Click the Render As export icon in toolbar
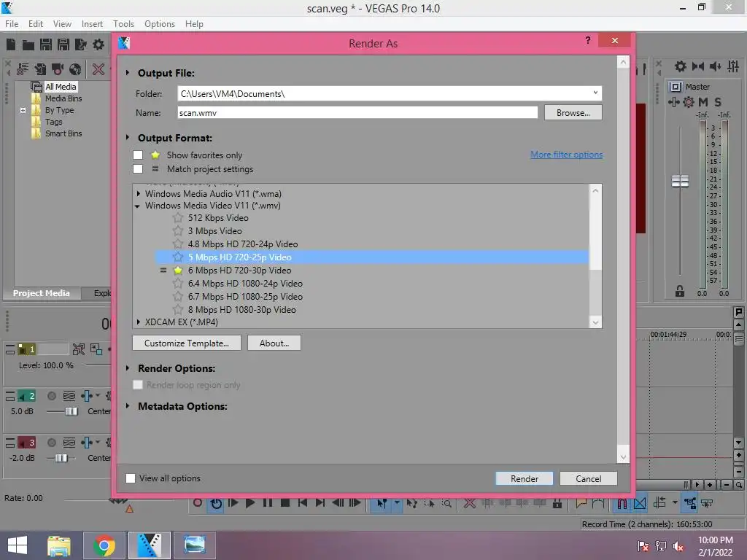This screenshot has height=560, width=747. click(x=81, y=44)
